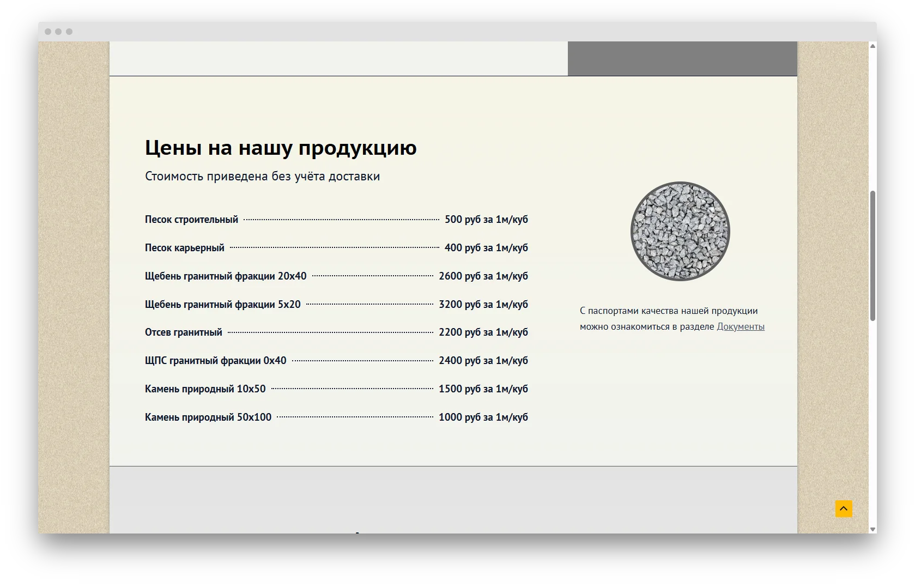The height and width of the screenshot is (588, 915).
Task: Click the Камень природный 50х100 line
Action: [209, 417]
